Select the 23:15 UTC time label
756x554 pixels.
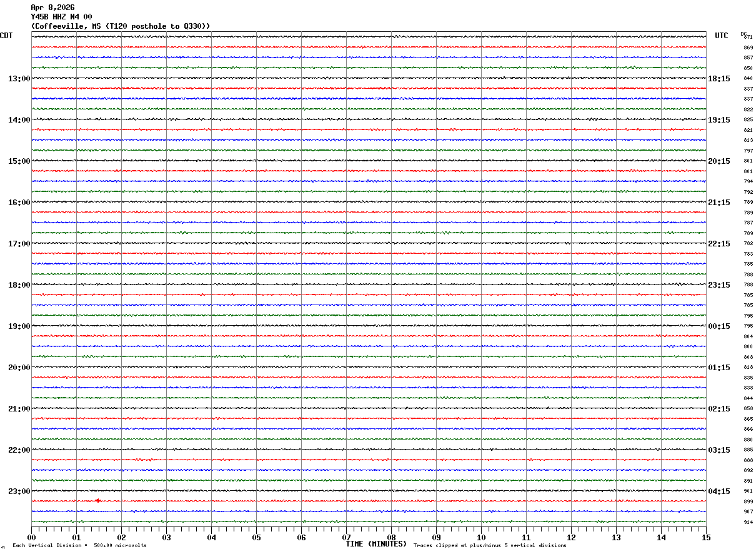(x=719, y=285)
